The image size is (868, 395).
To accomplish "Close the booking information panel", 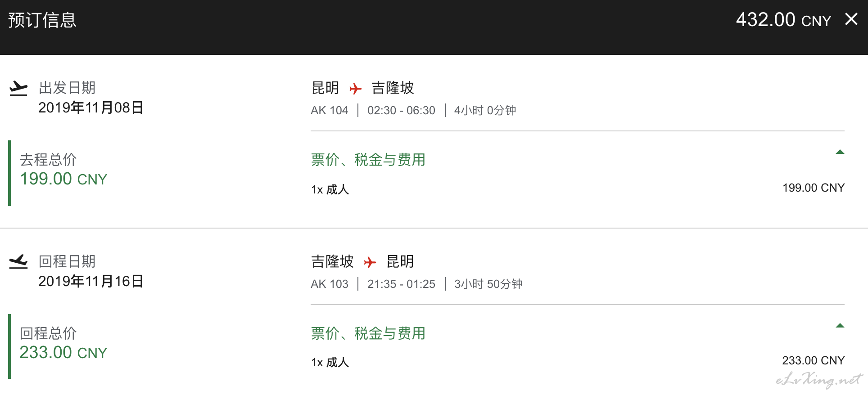I will pyautogui.click(x=851, y=19).
